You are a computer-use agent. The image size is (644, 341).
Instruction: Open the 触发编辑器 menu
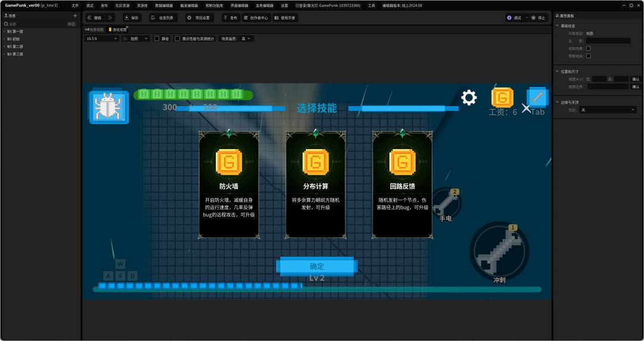click(x=189, y=6)
